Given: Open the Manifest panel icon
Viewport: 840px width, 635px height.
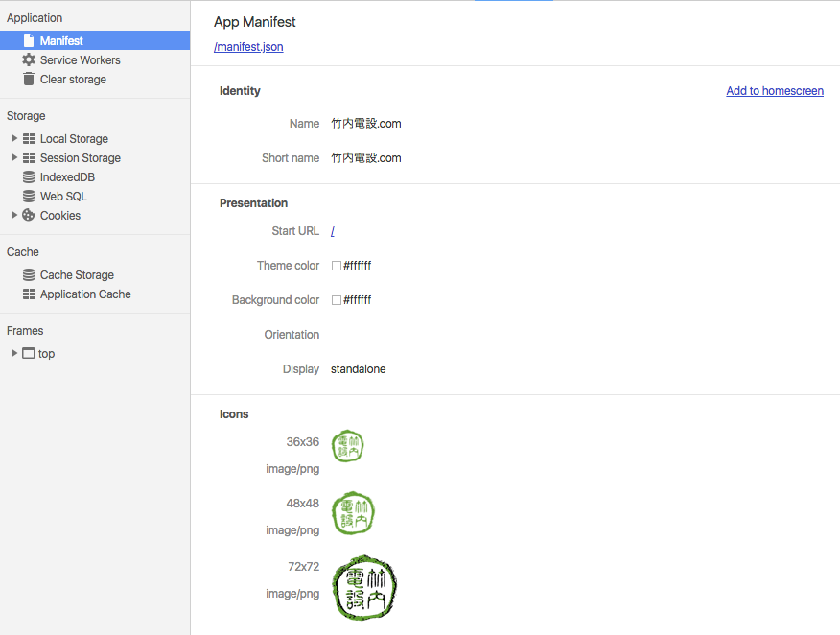Looking at the screenshot, I should point(27,39).
